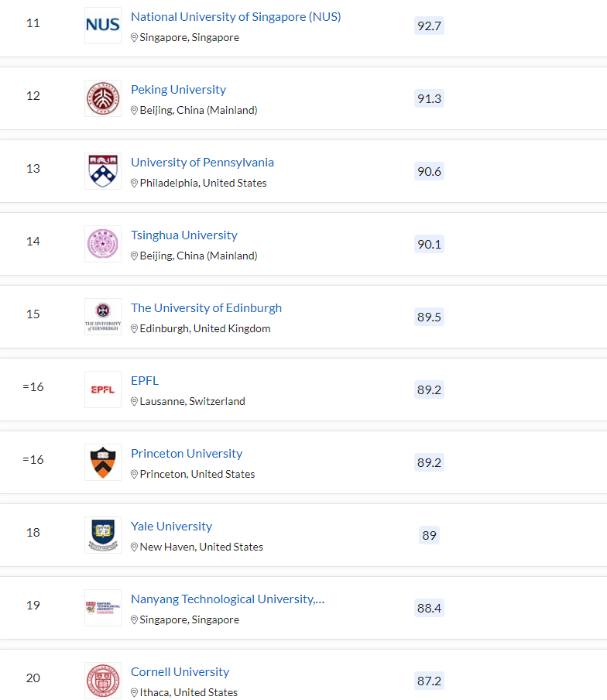Click the Cornell University red seal logo

[x=103, y=681]
